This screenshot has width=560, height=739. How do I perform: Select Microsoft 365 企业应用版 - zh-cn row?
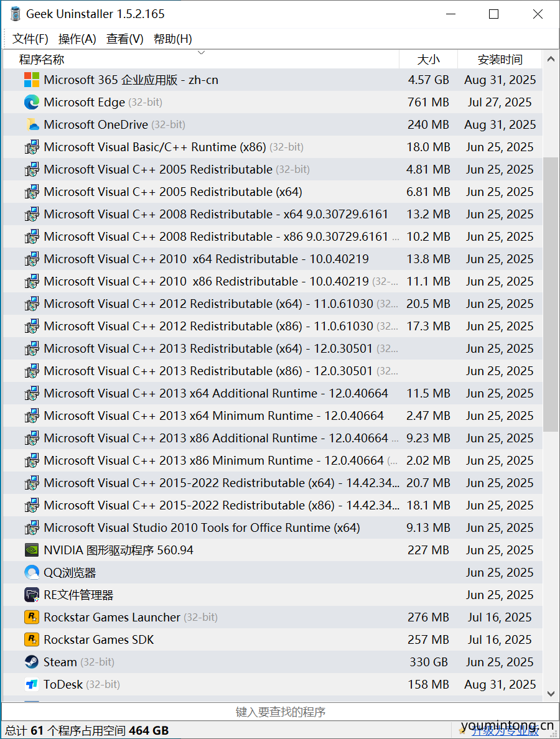click(273, 80)
